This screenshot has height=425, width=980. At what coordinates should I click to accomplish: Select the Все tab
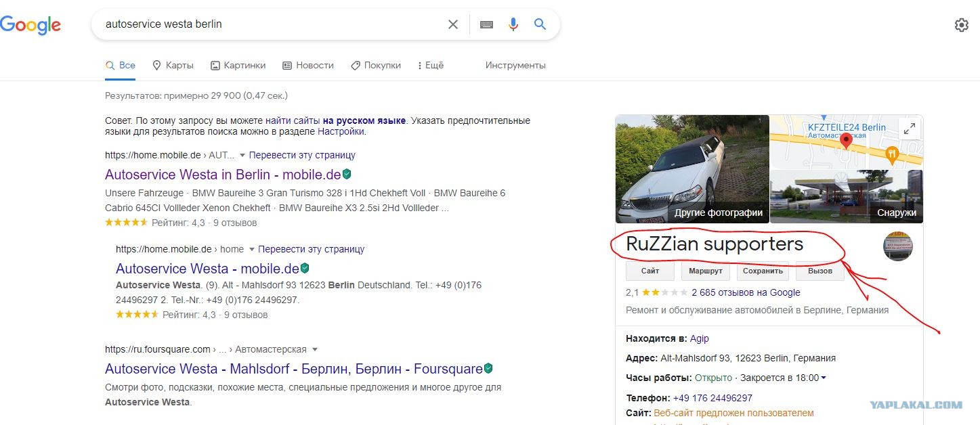click(x=121, y=66)
